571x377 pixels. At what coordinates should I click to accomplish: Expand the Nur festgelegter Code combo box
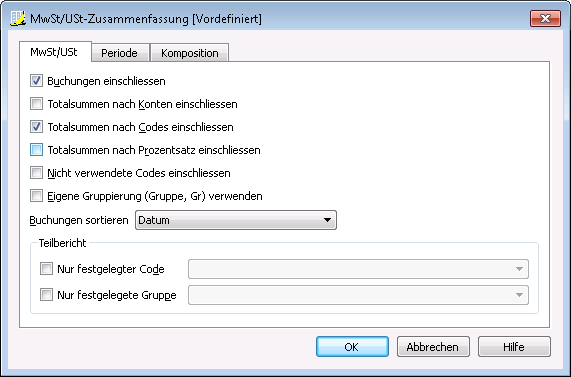[358, 269]
